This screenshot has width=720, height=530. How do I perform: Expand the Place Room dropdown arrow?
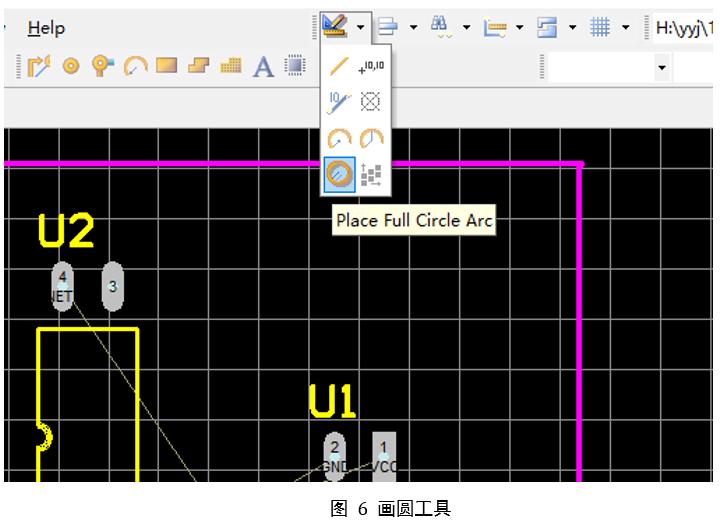click(x=573, y=28)
